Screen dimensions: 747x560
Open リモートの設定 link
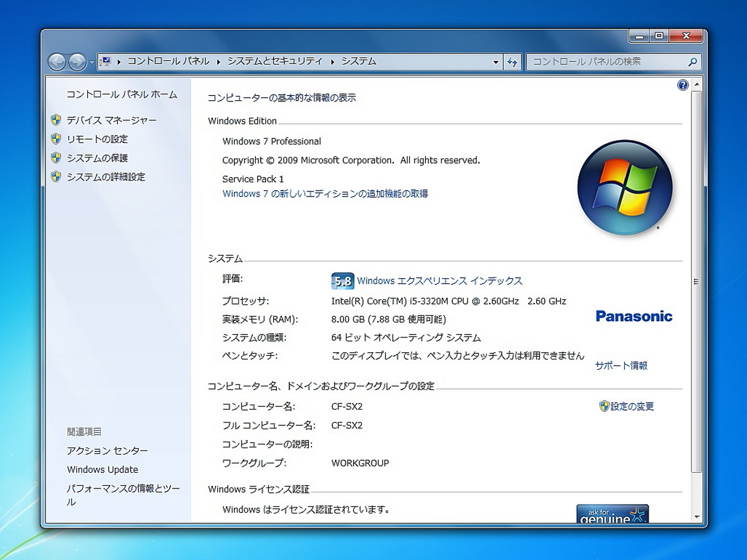point(97,139)
